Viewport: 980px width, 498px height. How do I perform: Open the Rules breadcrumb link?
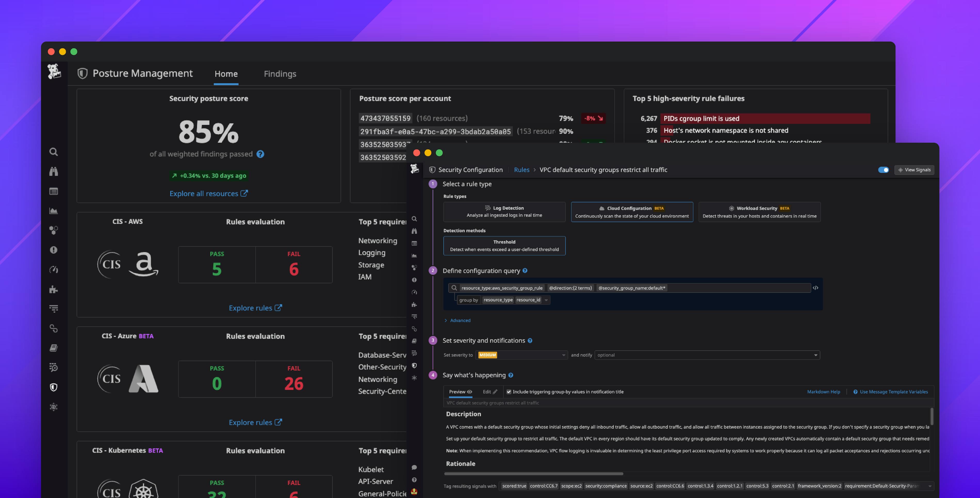(x=521, y=170)
